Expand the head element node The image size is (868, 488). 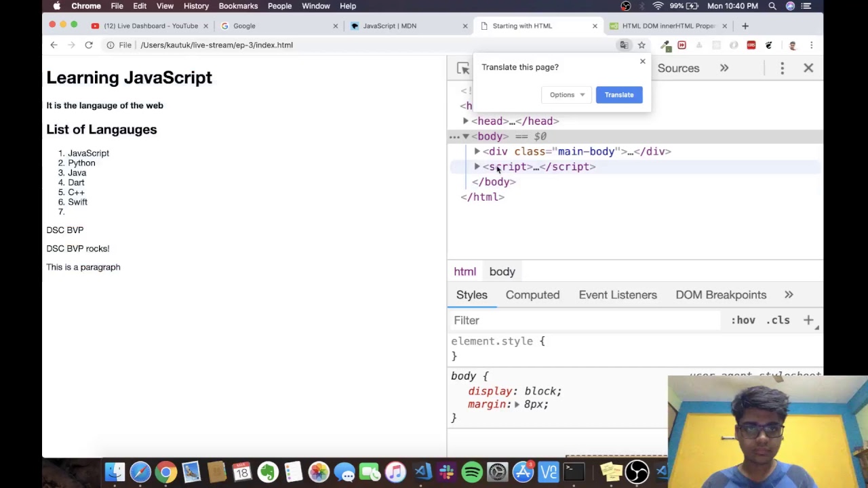(466, 121)
